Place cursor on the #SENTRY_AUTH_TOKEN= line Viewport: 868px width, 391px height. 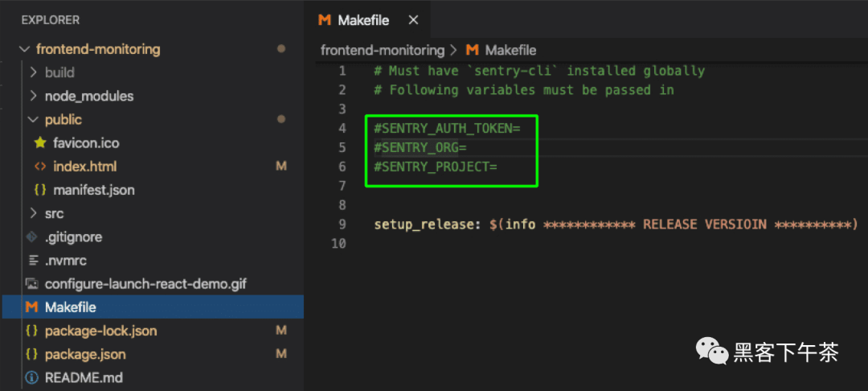click(448, 129)
